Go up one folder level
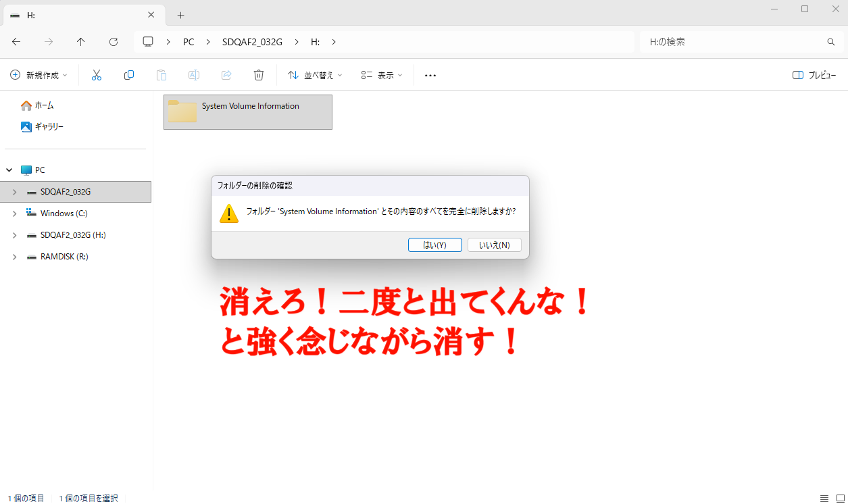The height and width of the screenshot is (504, 848). 81,42
